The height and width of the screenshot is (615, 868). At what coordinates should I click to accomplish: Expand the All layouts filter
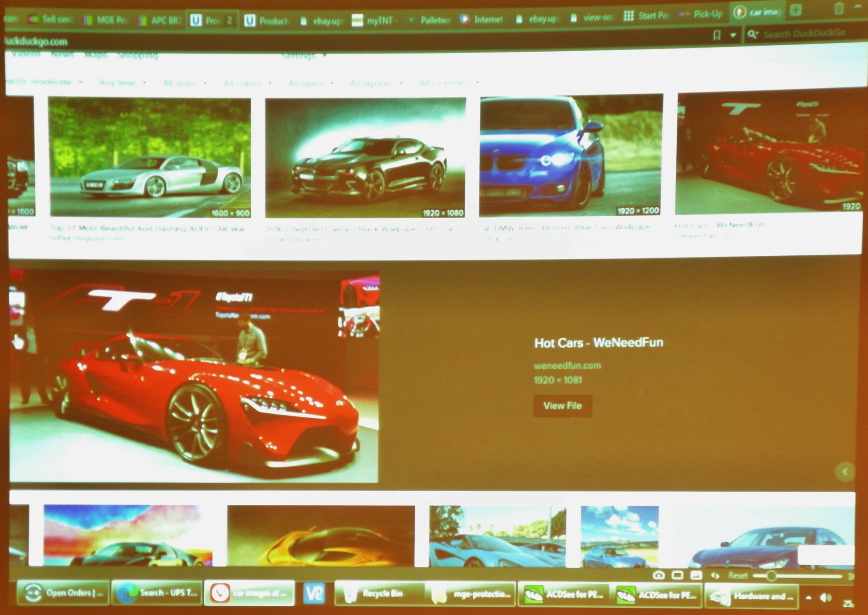[376, 83]
